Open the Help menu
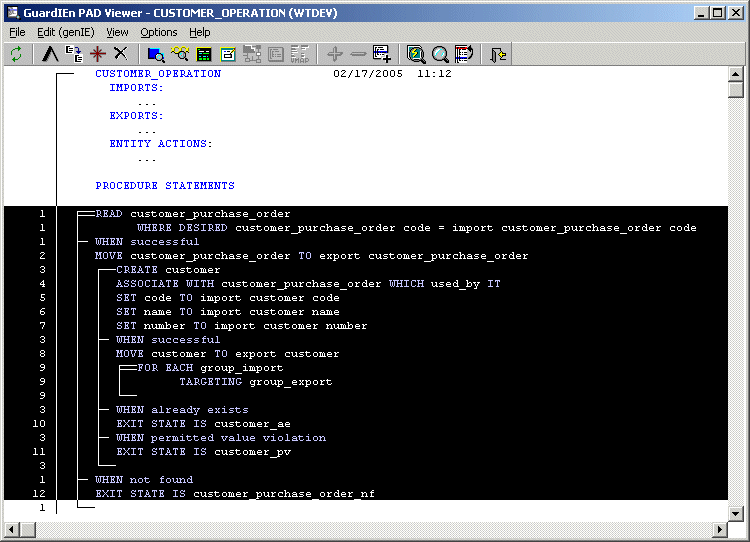 (200, 32)
